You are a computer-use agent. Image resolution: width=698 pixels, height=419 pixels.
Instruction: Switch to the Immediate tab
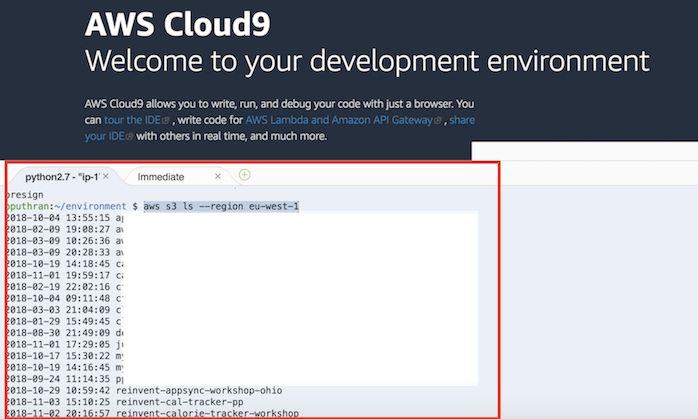pos(161,177)
